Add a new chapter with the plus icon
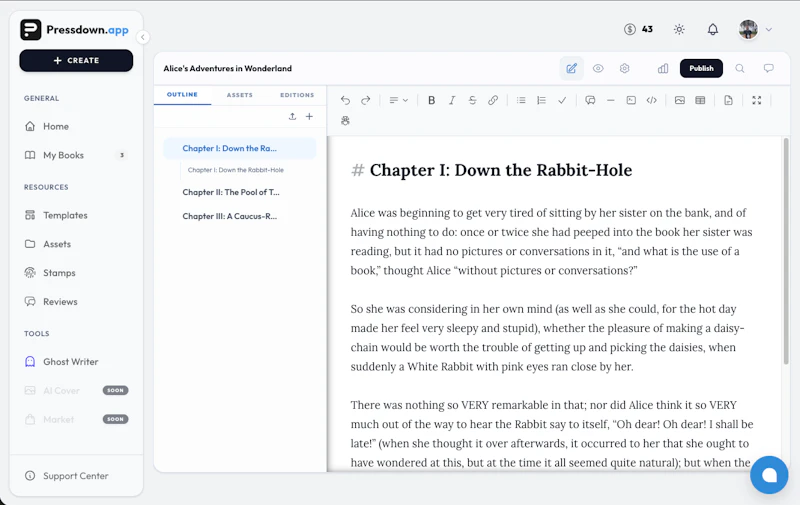 coord(309,116)
